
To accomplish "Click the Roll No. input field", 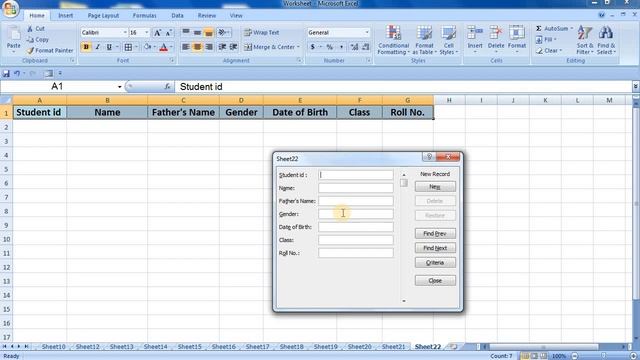I will tap(356, 253).
